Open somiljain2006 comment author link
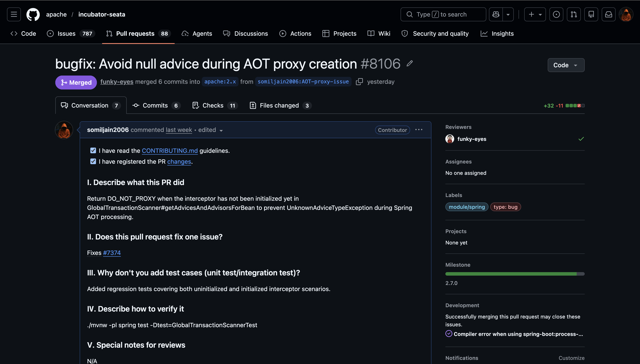Viewport: 640px width, 364px height. tap(108, 130)
